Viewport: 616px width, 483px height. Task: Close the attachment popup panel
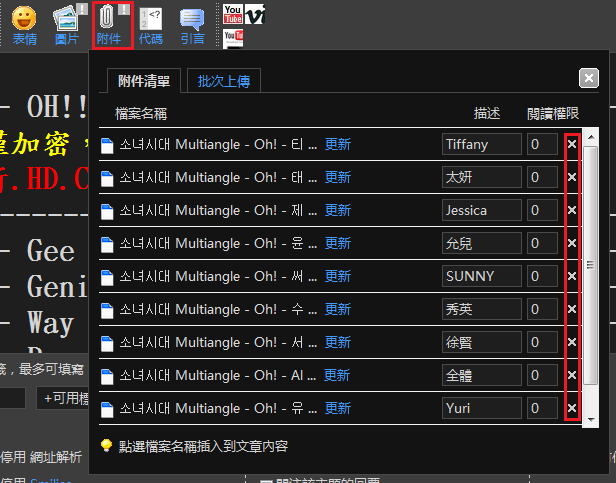click(588, 78)
